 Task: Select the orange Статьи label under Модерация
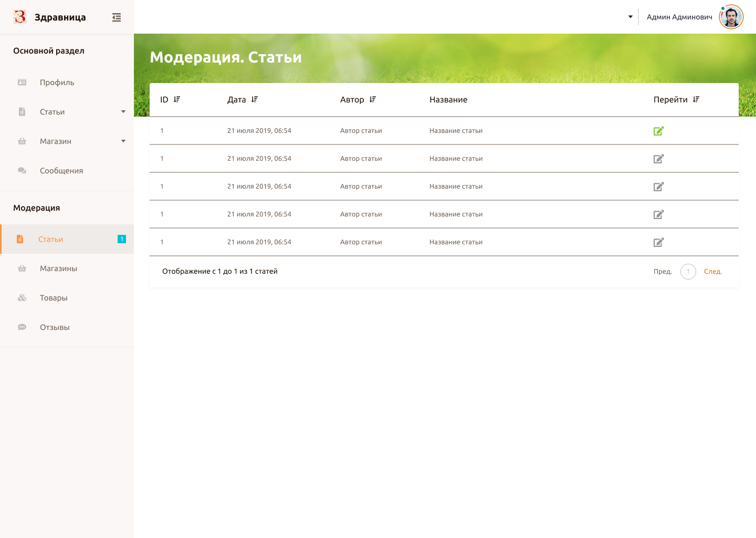click(50, 239)
